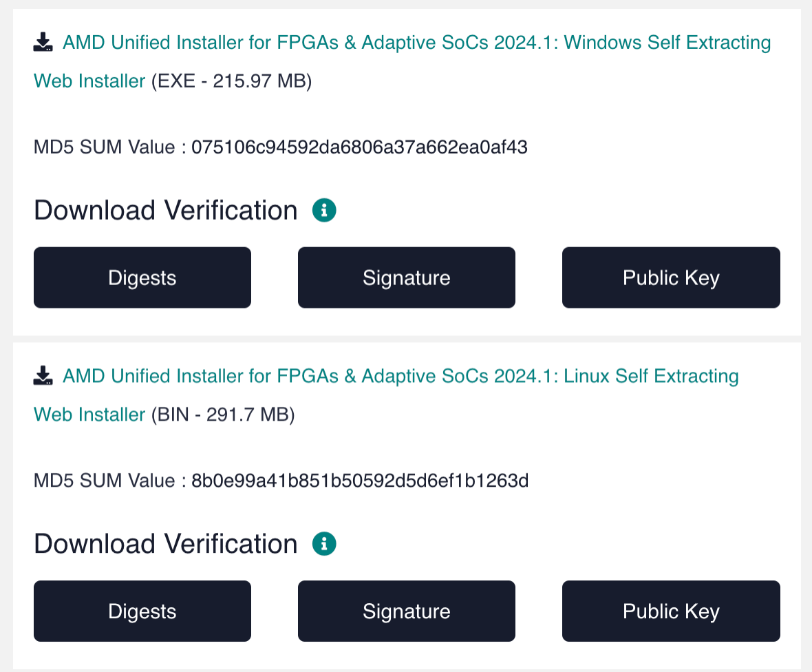Open Digests for the Windows installer
812x672 pixels.
(x=142, y=277)
